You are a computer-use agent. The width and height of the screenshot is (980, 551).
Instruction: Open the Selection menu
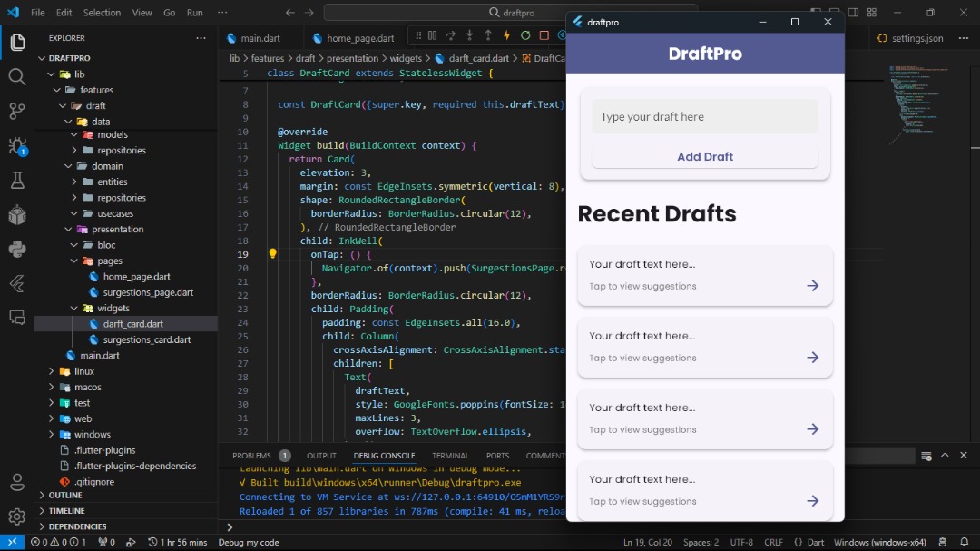click(102, 13)
